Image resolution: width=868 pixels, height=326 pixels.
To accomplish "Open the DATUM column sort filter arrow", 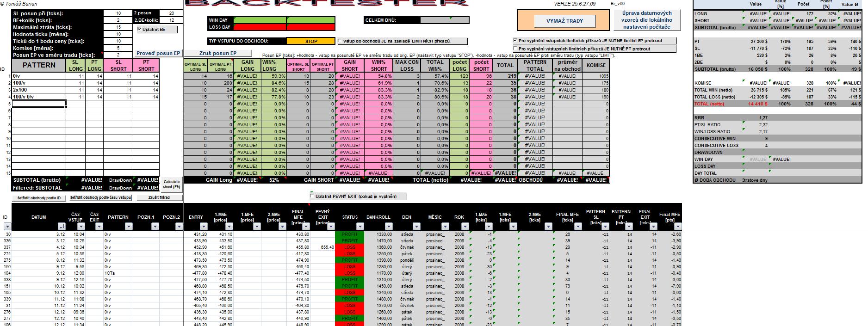I will click(x=62, y=227).
